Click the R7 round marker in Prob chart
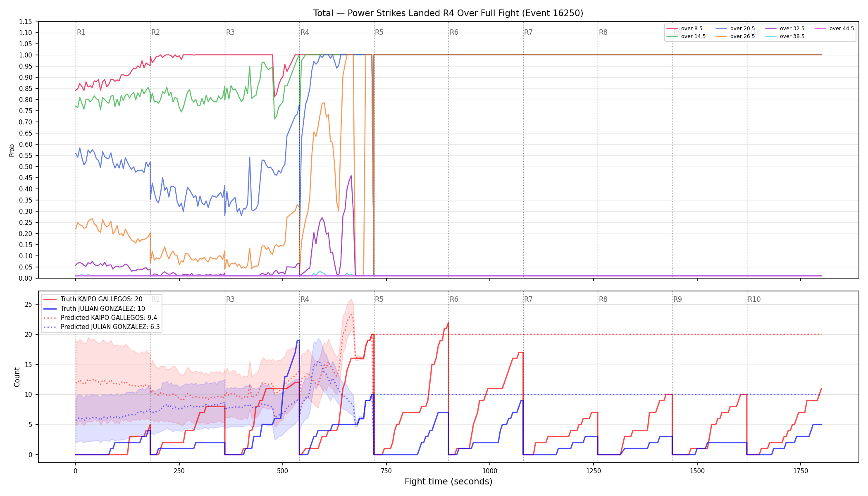 528,32
